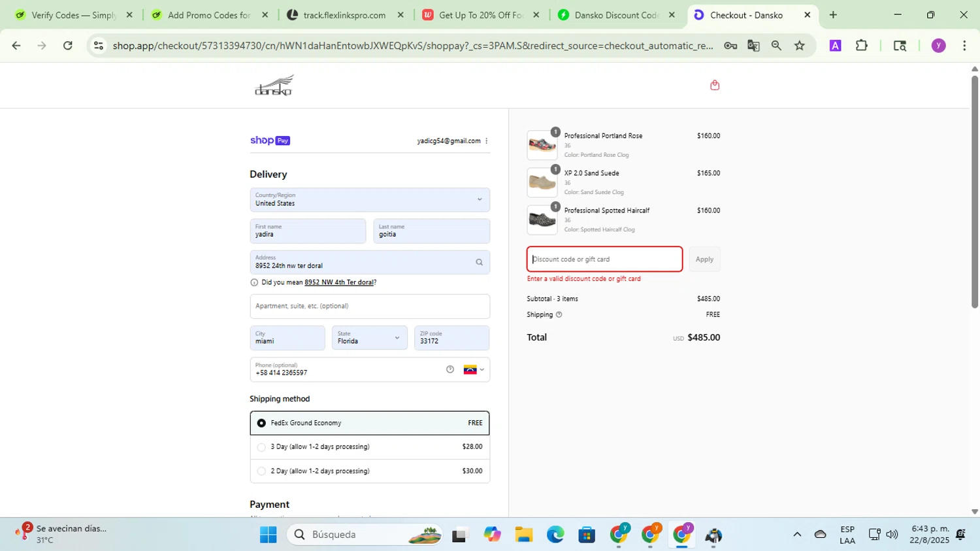Open Microsoft Store from taskbar
Viewport: 980px width, 551px height.
point(587,535)
